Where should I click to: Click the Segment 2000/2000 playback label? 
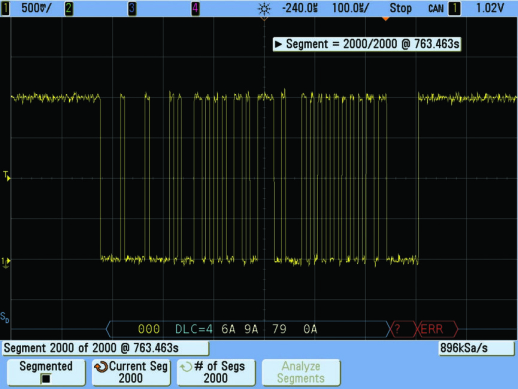[x=367, y=44]
